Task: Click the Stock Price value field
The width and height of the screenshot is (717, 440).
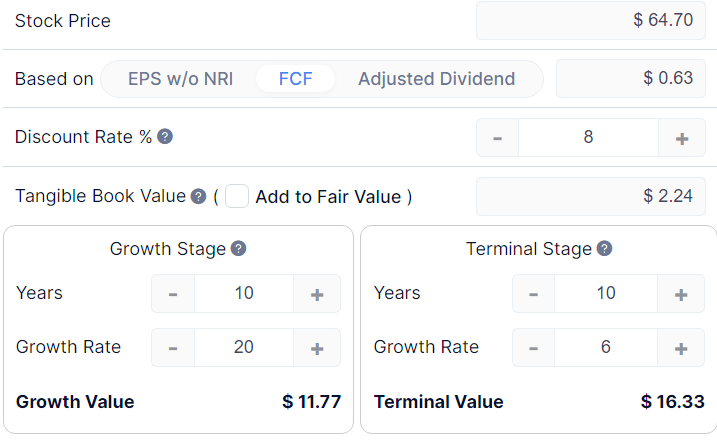Action: pos(591,20)
